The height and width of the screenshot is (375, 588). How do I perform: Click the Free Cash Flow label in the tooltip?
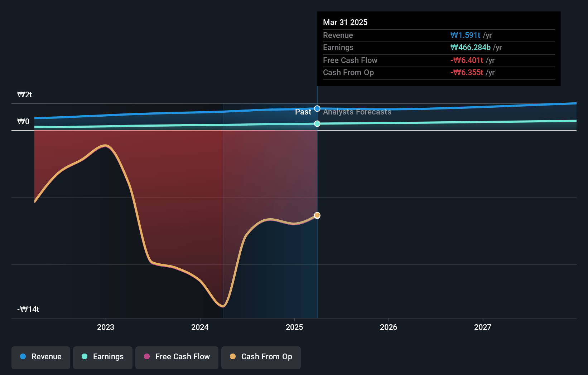[350, 60]
